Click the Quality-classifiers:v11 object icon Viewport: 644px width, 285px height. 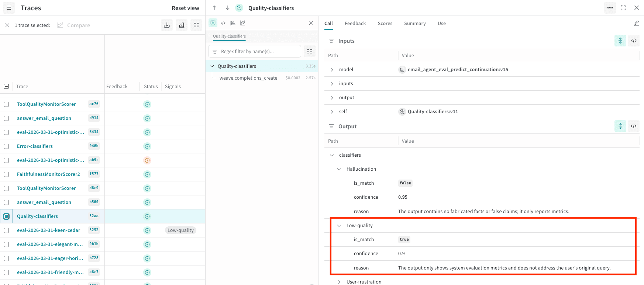(x=402, y=111)
